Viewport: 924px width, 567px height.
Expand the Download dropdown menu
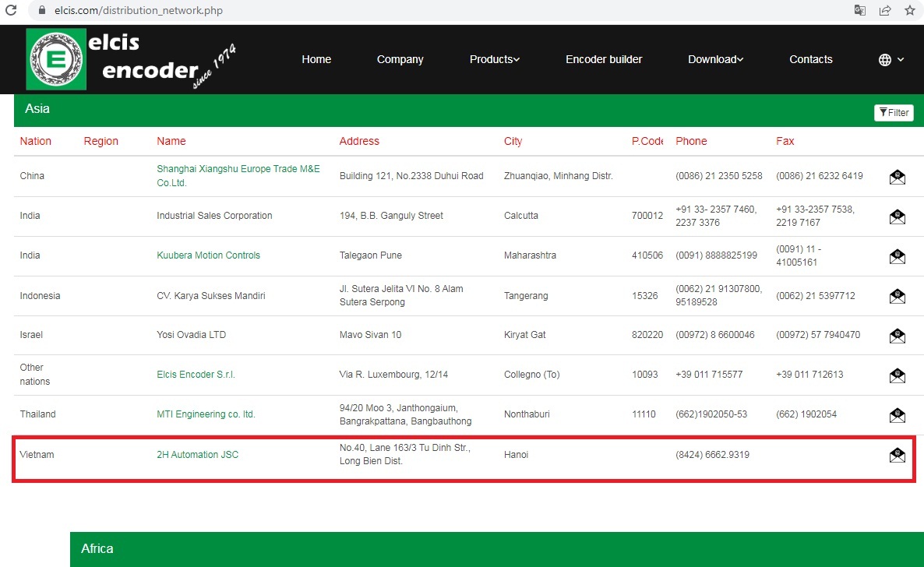pyautogui.click(x=715, y=59)
